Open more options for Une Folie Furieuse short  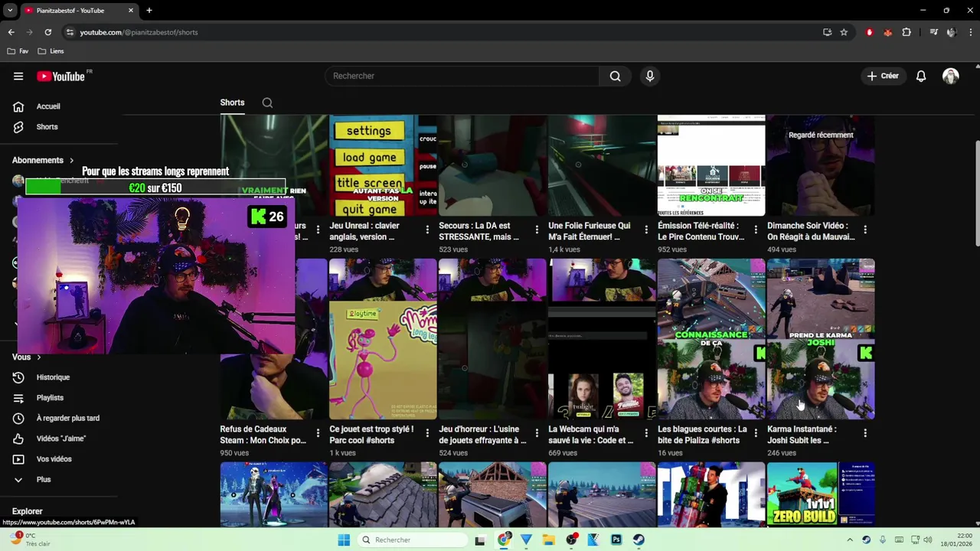click(x=646, y=230)
